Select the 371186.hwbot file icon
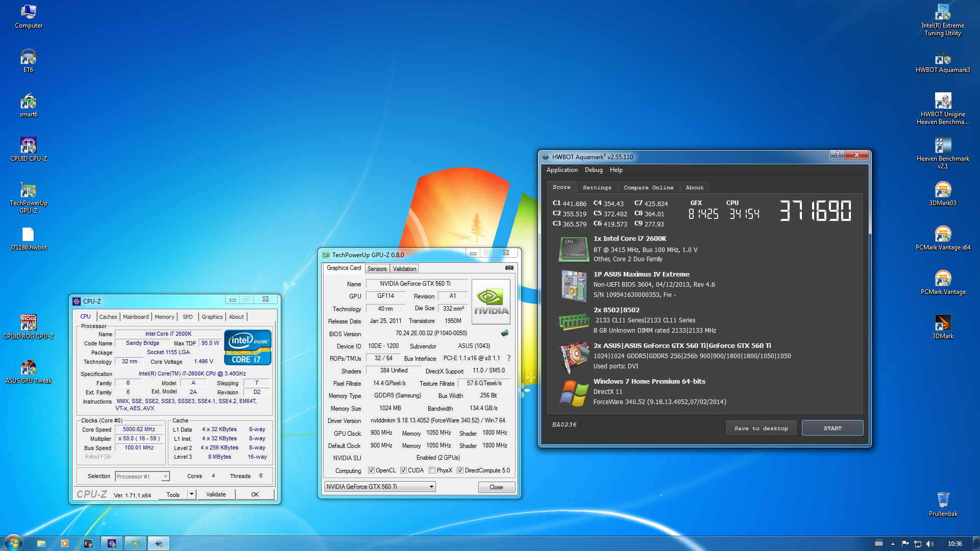This screenshot has width=980, height=551. [x=28, y=239]
